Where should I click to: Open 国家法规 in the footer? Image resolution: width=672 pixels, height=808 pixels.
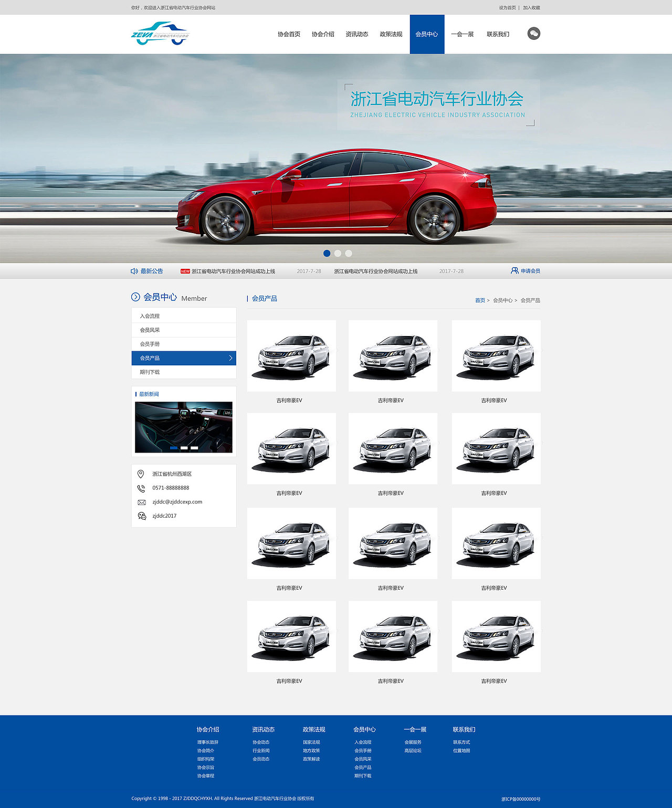[311, 742]
